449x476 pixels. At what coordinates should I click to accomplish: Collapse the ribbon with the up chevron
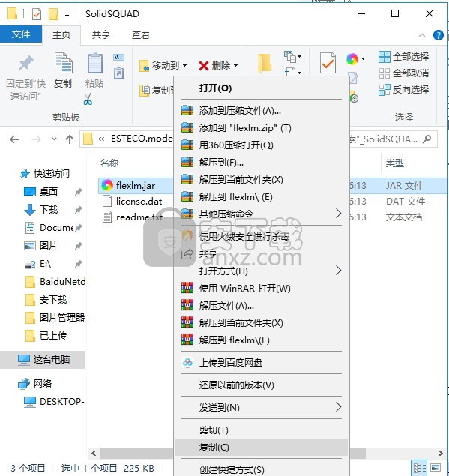(422, 35)
